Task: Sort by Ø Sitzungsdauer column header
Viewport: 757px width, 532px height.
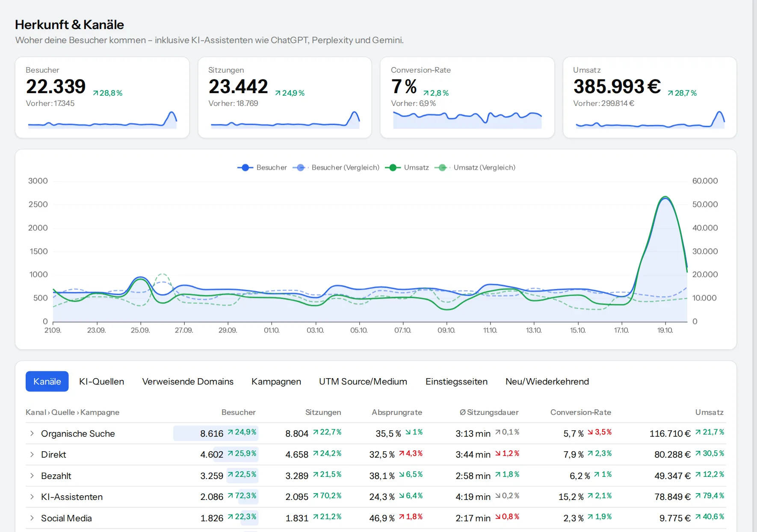Action: (489, 412)
